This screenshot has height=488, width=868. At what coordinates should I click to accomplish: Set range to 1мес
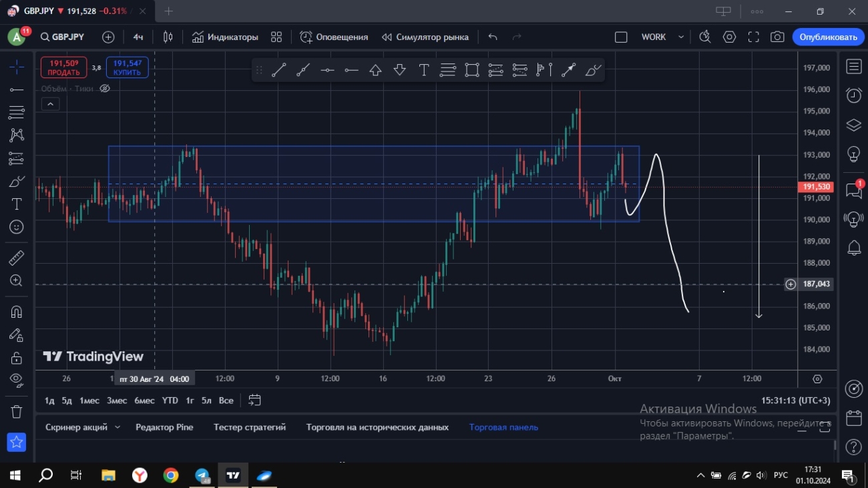89,401
